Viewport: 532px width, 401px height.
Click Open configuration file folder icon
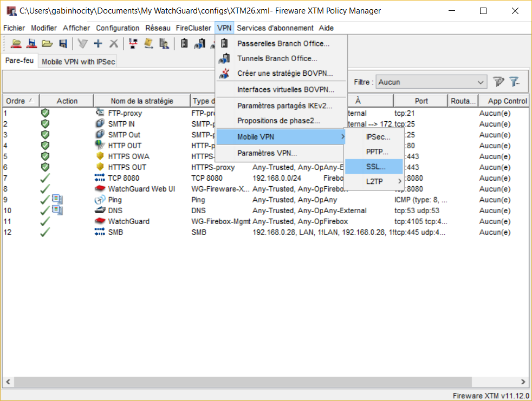click(47, 43)
